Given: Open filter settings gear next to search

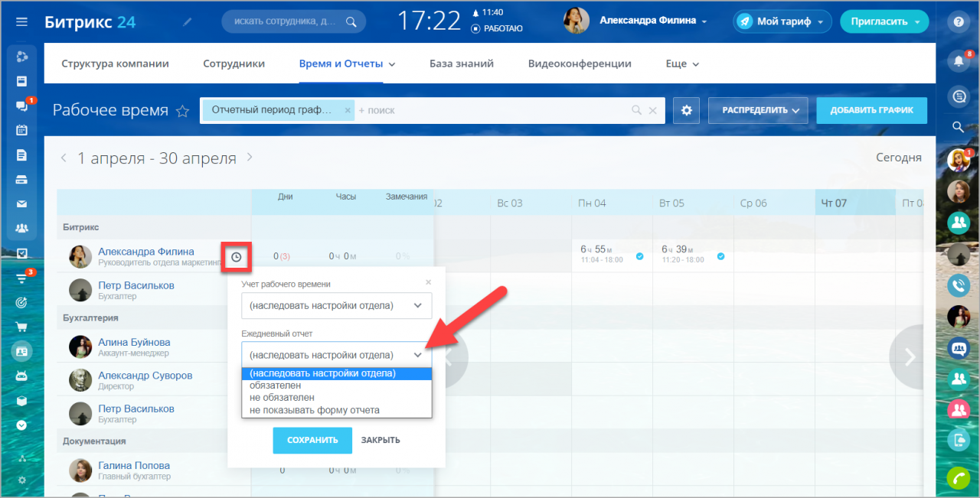Looking at the screenshot, I should coord(686,110).
